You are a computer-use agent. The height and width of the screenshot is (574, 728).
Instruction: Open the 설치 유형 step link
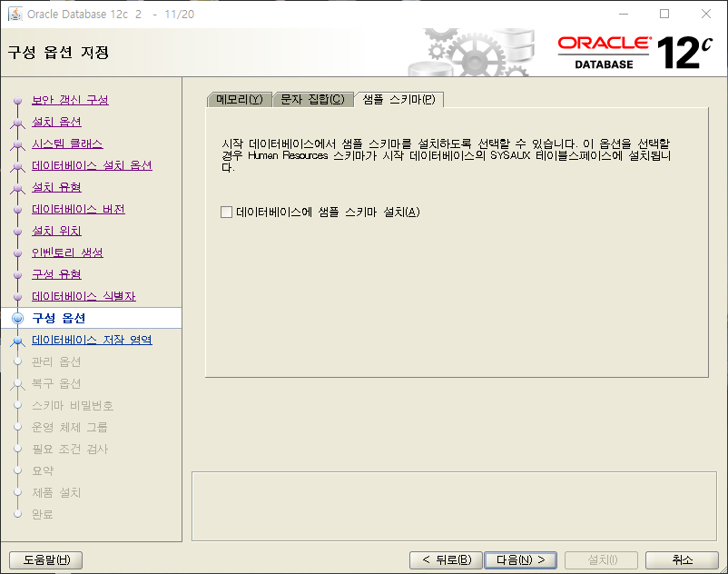pyautogui.click(x=56, y=187)
